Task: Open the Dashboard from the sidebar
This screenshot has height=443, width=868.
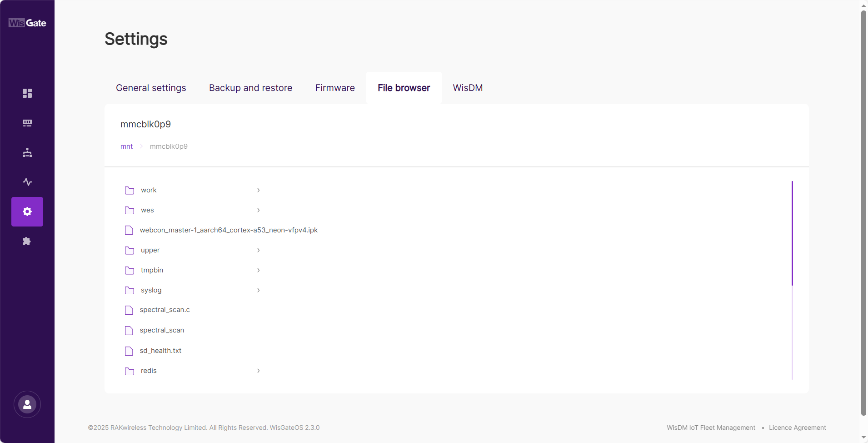Action: (27, 93)
